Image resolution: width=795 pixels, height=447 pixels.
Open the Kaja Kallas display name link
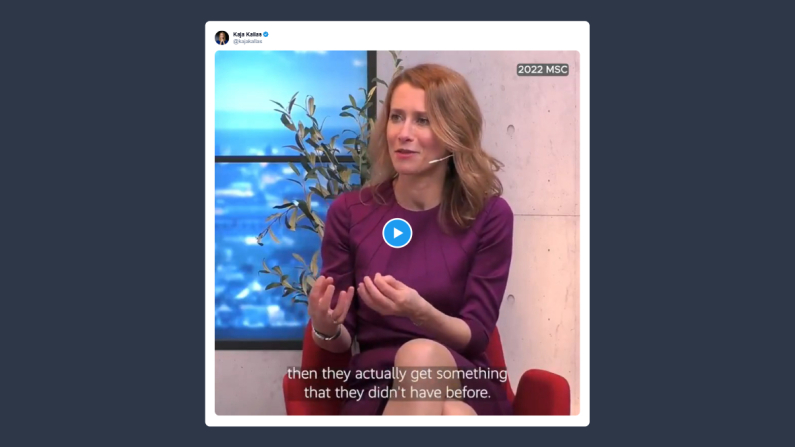tap(247, 34)
